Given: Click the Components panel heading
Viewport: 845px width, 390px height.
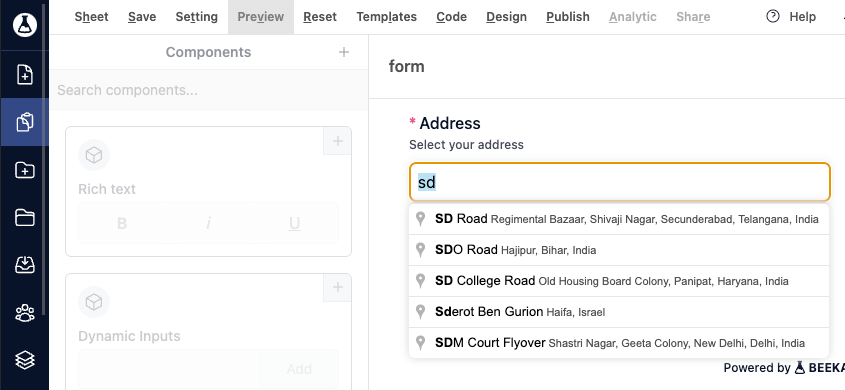Looking at the screenshot, I should [x=208, y=52].
